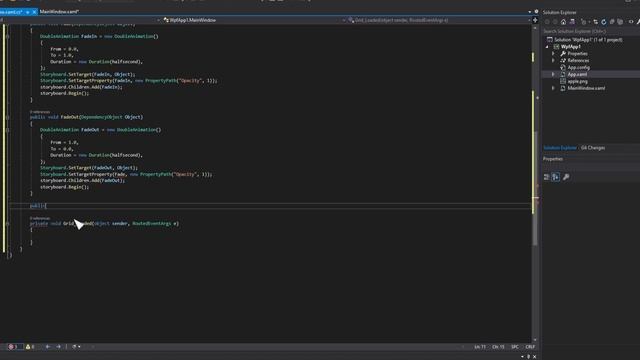Click the yellow warning count indicator

30,347
